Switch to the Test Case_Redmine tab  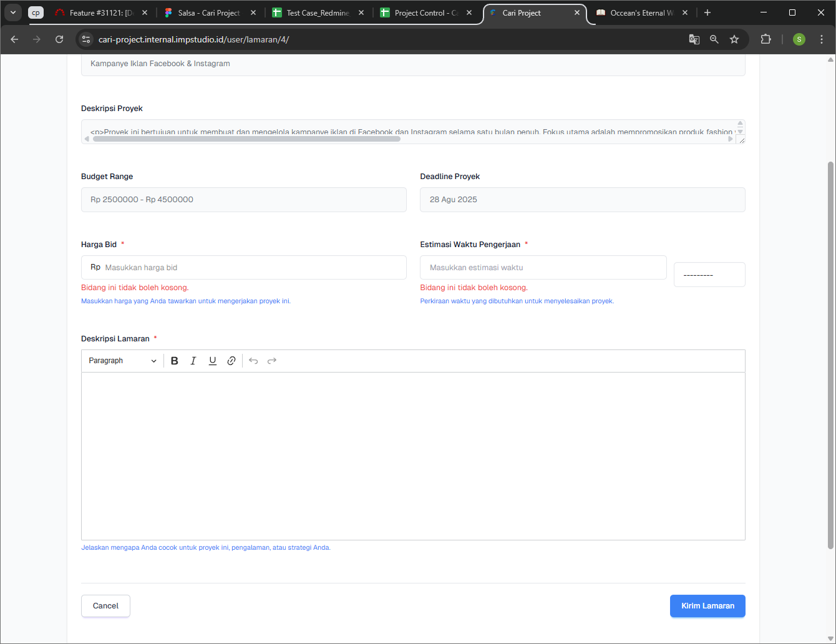(x=318, y=12)
